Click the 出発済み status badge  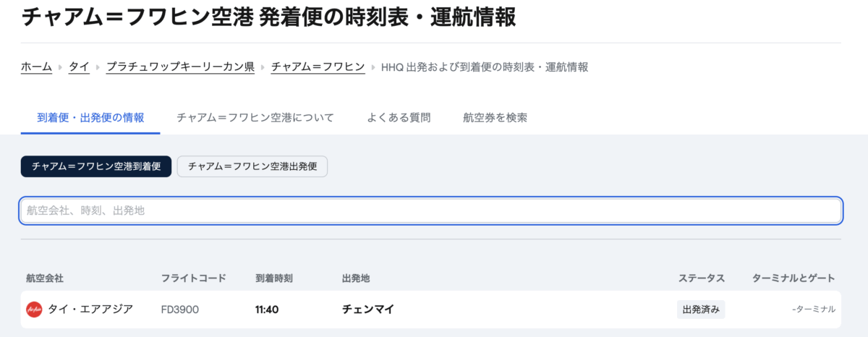click(701, 310)
